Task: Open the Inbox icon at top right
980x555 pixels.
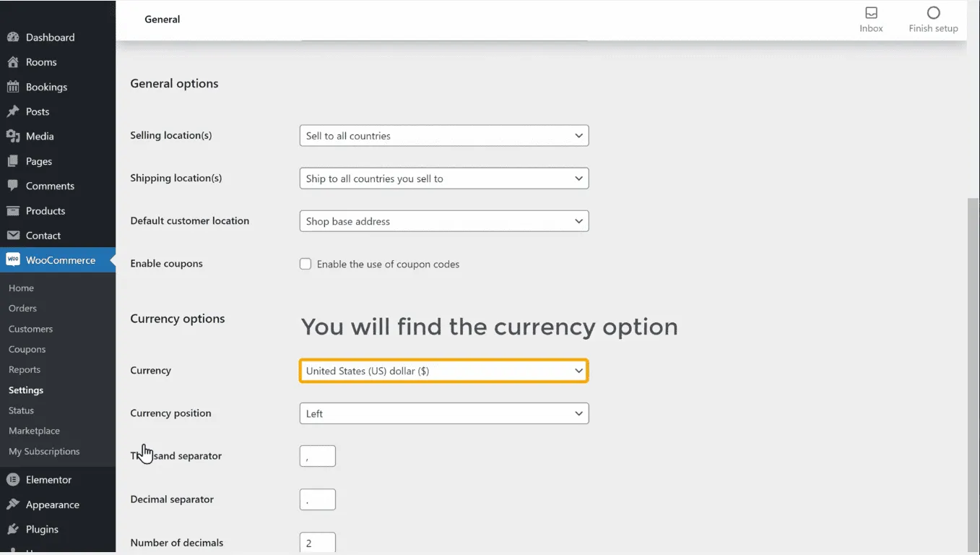Action: coord(871,13)
